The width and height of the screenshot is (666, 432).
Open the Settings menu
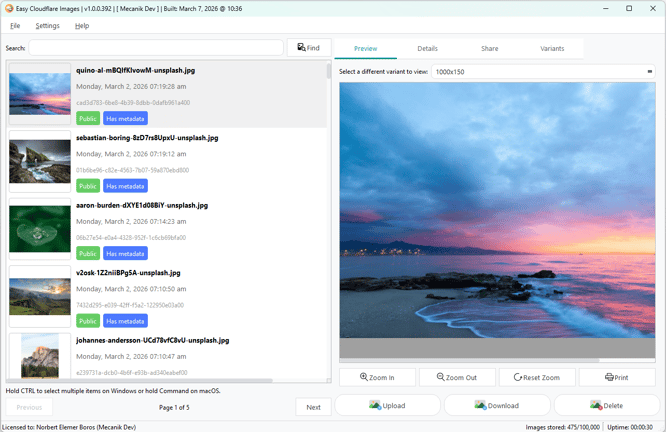click(x=48, y=25)
